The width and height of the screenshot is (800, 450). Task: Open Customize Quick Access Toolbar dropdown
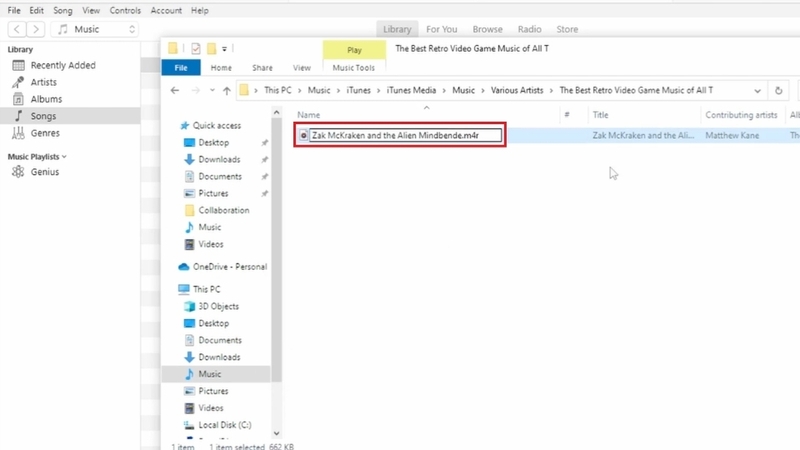tap(224, 49)
